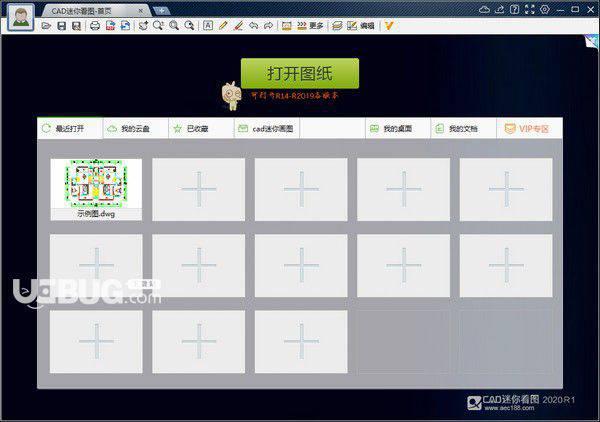The image size is (600, 422).
Task: Switch to the 我的文档 tab
Action: (x=463, y=129)
